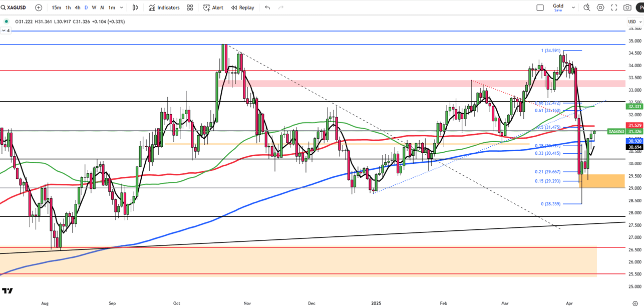
Task: Open the Indicators dialog
Action: (164, 8)
